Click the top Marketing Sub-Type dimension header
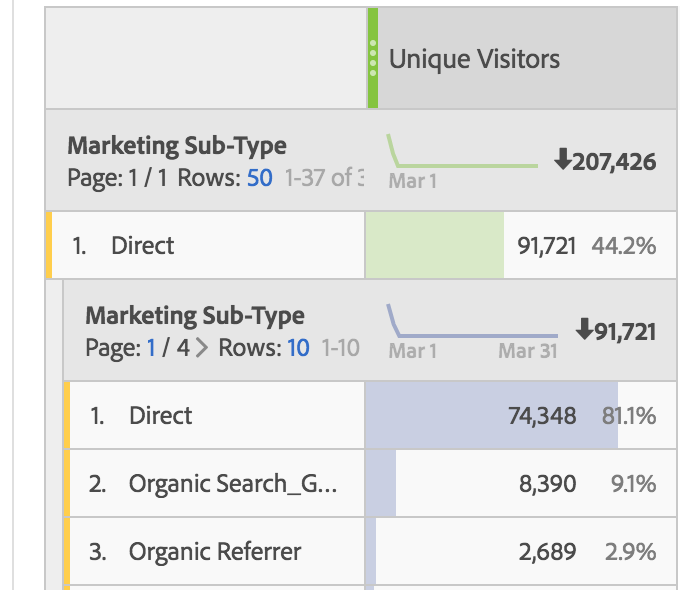This screenshot has height=590, width=692. (177, 146)
